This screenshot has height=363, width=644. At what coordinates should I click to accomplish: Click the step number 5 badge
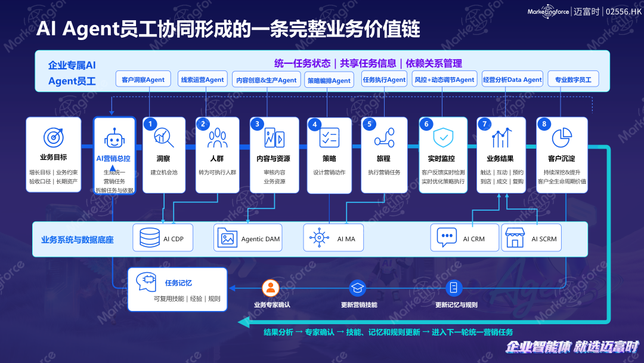tap(369, 124)
